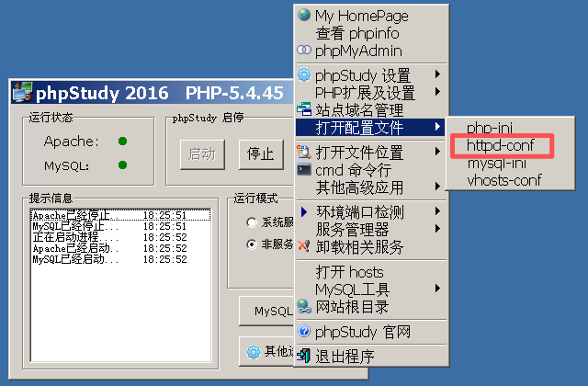Choose 查看 phpinfo from the menu
This screenshot has width=588, height=386.
click(371, 33)
